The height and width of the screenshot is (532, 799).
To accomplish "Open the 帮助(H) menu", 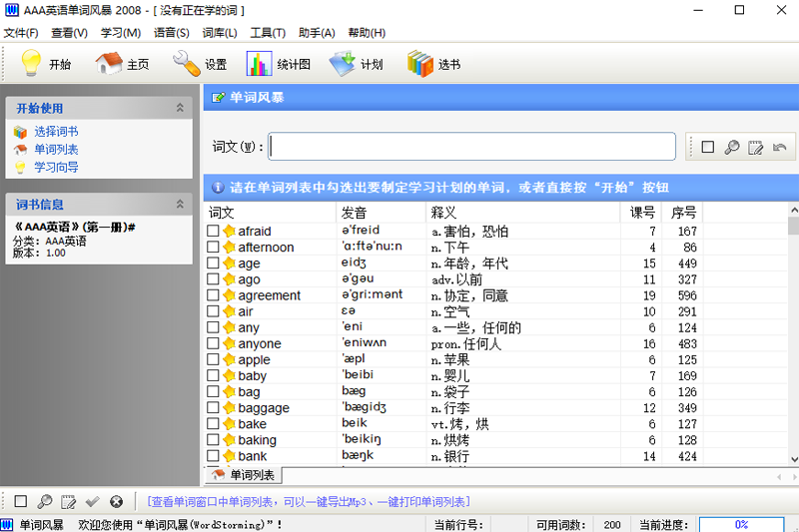I will tap(367, 33).
